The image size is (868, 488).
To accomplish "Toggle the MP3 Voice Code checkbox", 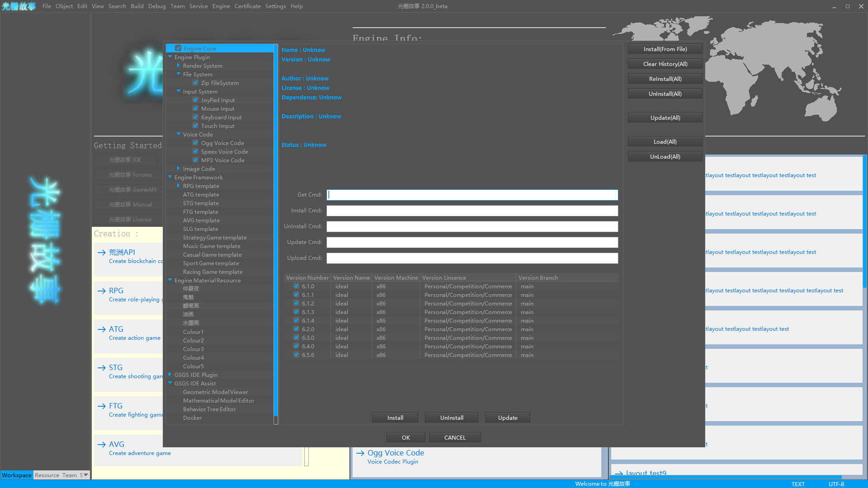I will tap(195, 160).
